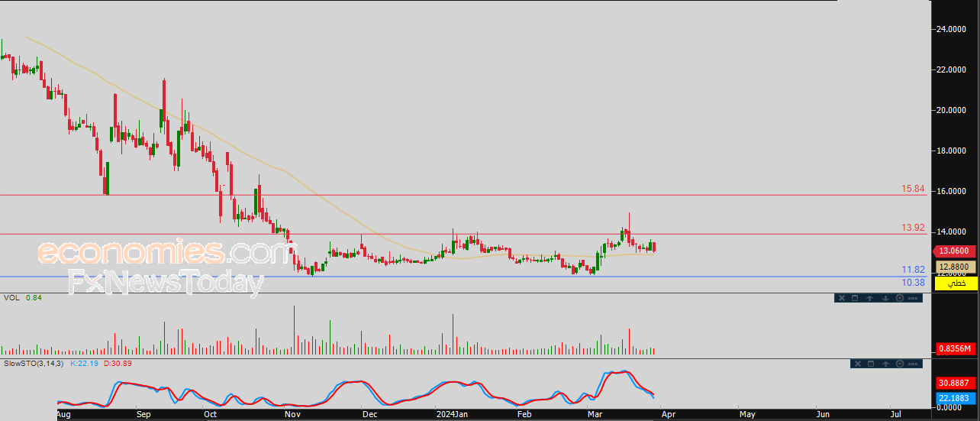The height and width of the screenshot is (421, 980).
Task: Move the volume panel down
Action: [x=885, y=298]
